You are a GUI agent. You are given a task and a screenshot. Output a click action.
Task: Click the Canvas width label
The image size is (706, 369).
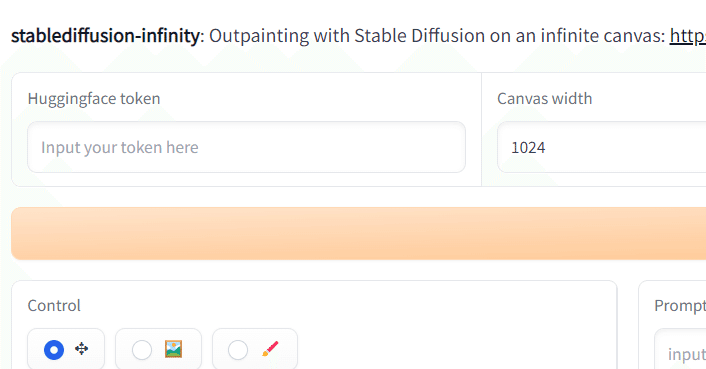[x=544, y=99]
